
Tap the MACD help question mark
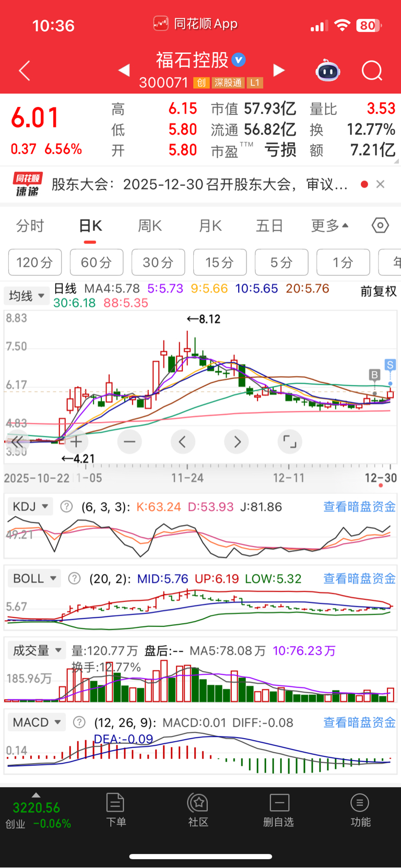[79, 722]
